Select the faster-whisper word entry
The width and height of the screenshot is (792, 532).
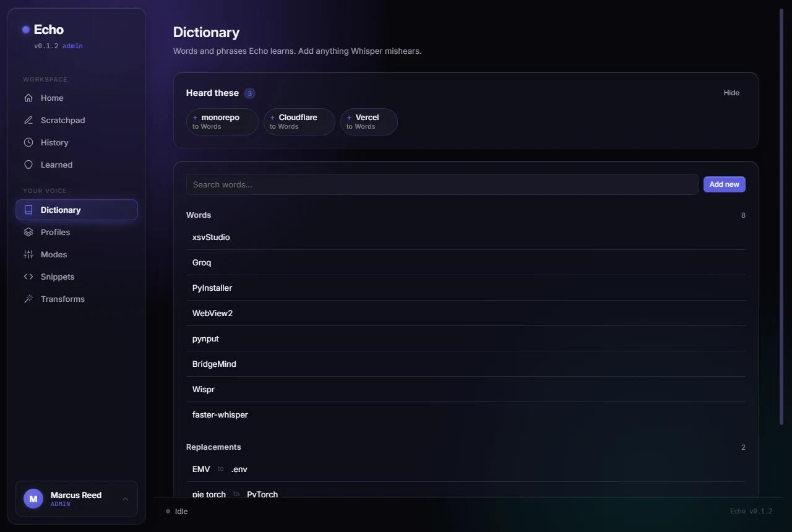466,415
